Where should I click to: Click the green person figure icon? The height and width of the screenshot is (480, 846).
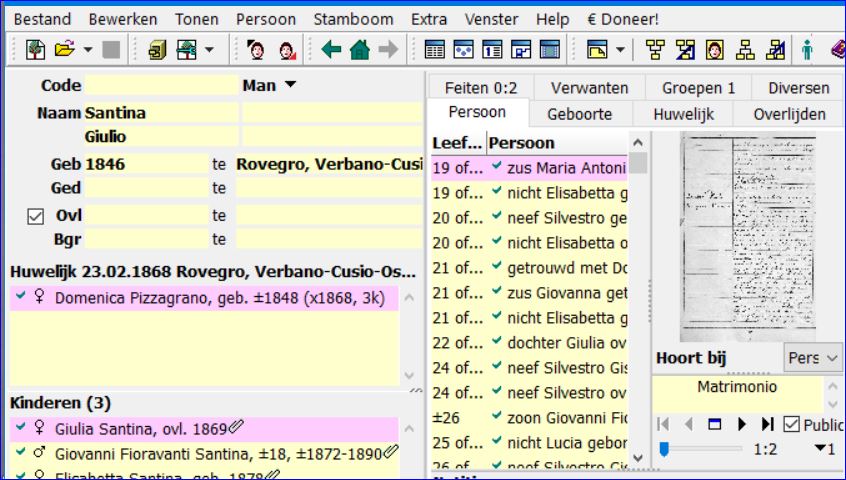pyautogui.click(x=807, y=49)
